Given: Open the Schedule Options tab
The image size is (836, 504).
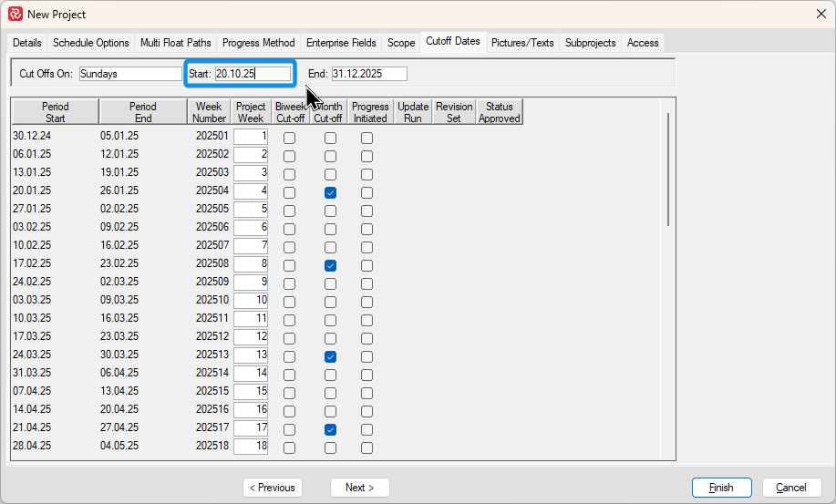Looking at the screenshot, I should [x=91, y=43].
